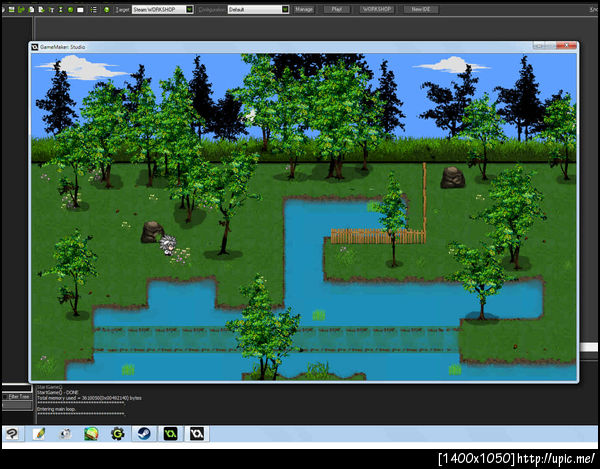Open the gear G GameMaker taskbar icon
The image size is (600, 469).
click(x=117, y=434)
